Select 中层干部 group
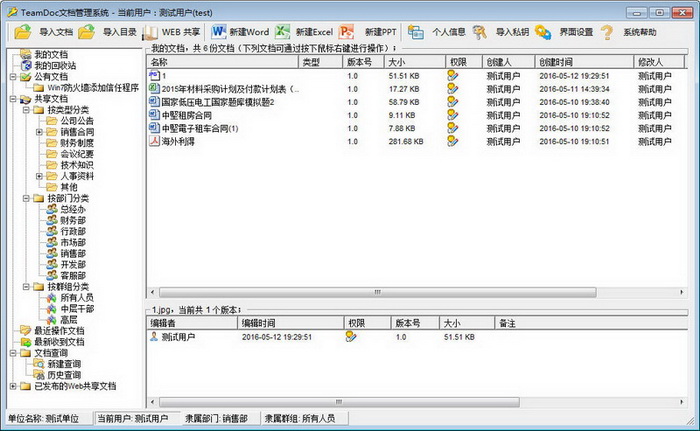This screenshot has height=431, width=700. [x=77, y=309]
